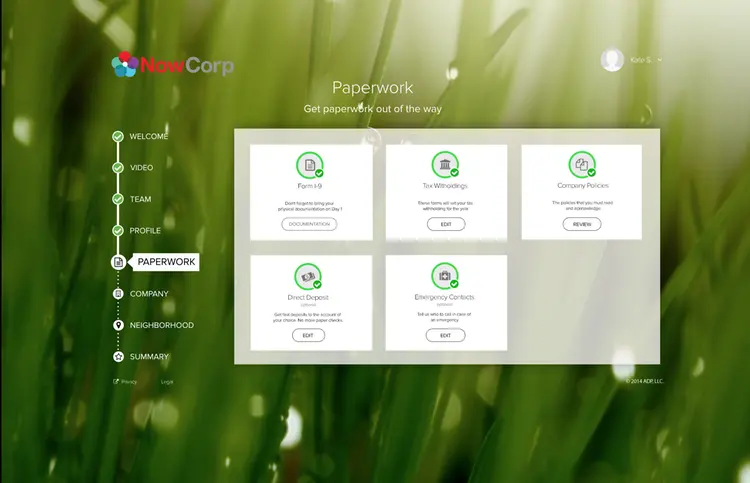Screen dimensions: 750x483
Task: Go to the PROFILE step
Action: (x=145, y=231)
